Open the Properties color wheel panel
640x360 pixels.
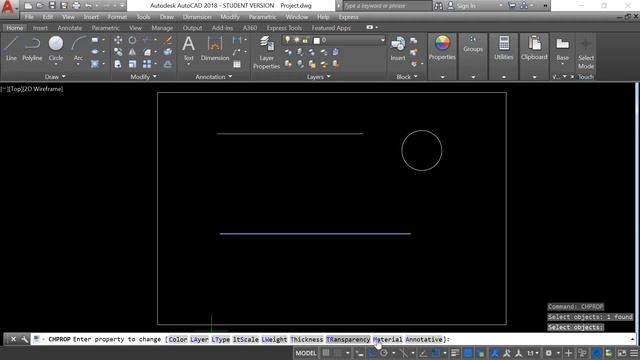pyautogui.click(x=442, y=48)
